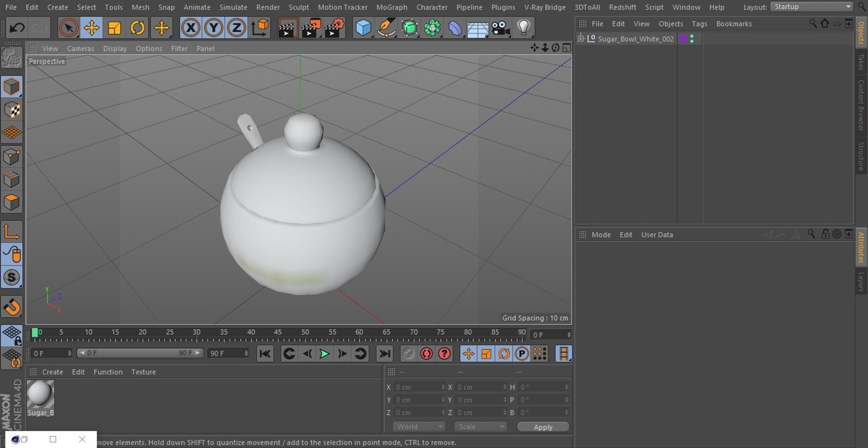Switch to Points mode
The height and width of the screenshot is (448, 868).
(12, 157)
